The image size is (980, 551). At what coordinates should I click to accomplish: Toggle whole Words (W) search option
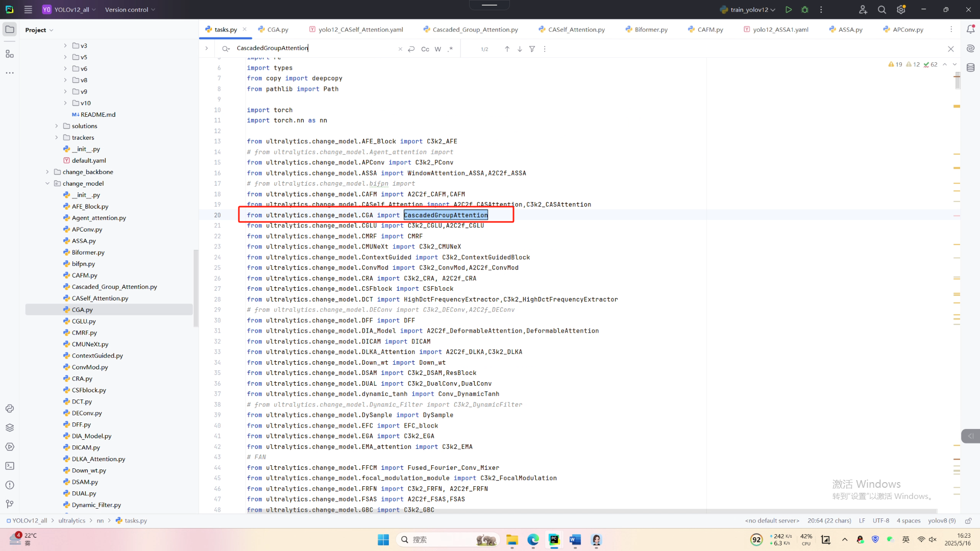(x=438, y=49)
